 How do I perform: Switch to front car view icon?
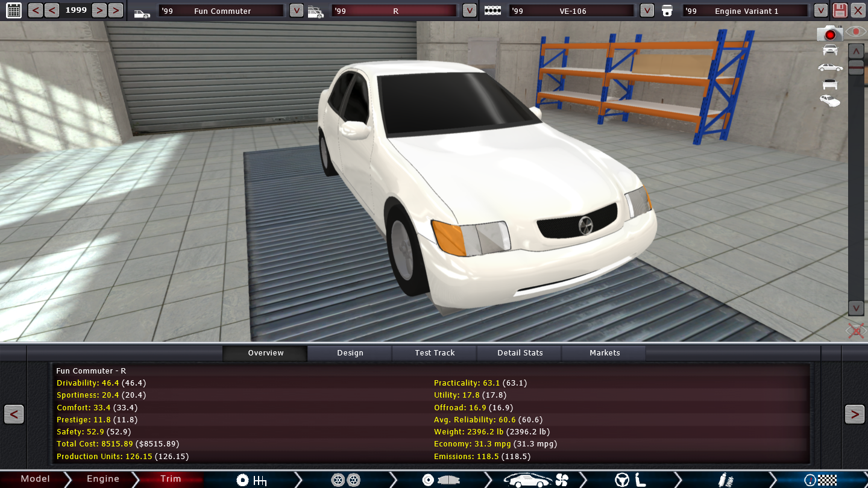pos(830,50)
